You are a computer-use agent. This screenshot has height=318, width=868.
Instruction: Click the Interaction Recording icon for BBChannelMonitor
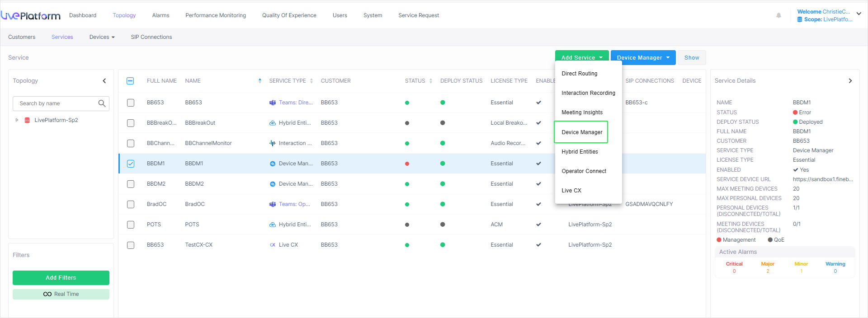pyautogui.click(x=273, y=143)
